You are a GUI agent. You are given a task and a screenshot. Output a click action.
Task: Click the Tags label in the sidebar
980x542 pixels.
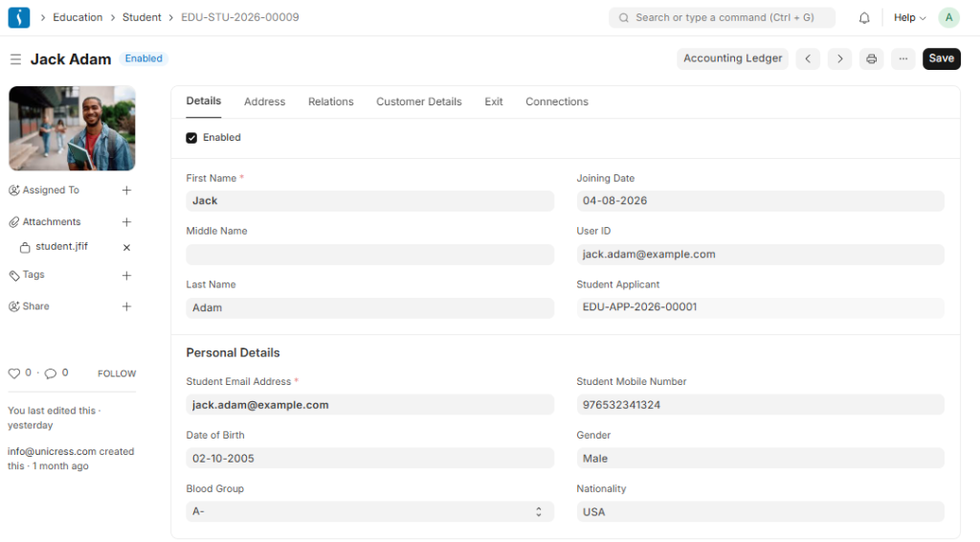(33, 275)
